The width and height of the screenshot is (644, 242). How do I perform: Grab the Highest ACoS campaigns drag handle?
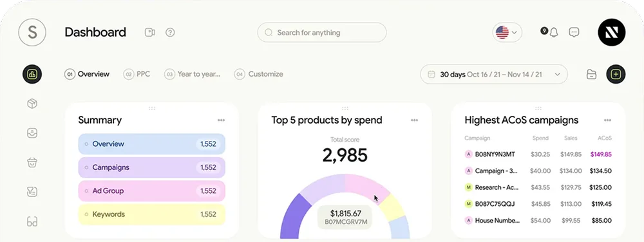[538, 108]
